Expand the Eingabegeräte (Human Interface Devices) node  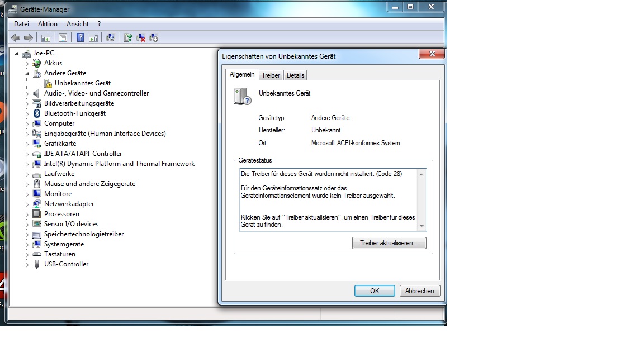(x=27, y=134)
